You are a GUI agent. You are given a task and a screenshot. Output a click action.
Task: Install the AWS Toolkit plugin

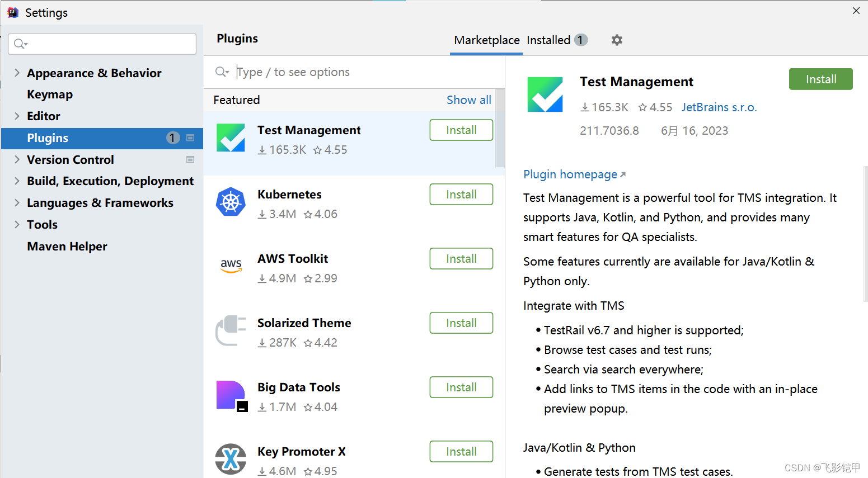[461, 259]
